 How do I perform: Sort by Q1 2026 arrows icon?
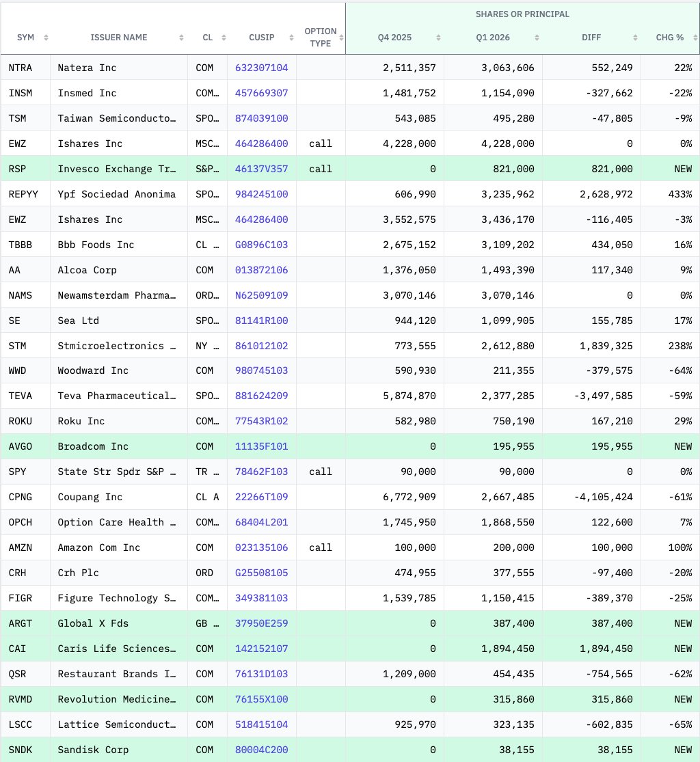[x=537, y=38]
